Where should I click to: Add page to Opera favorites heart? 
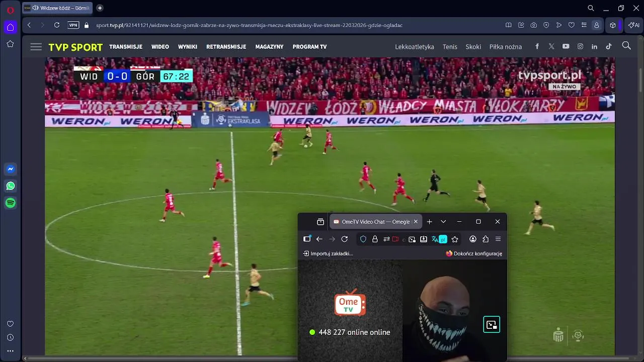click(572, 25)
